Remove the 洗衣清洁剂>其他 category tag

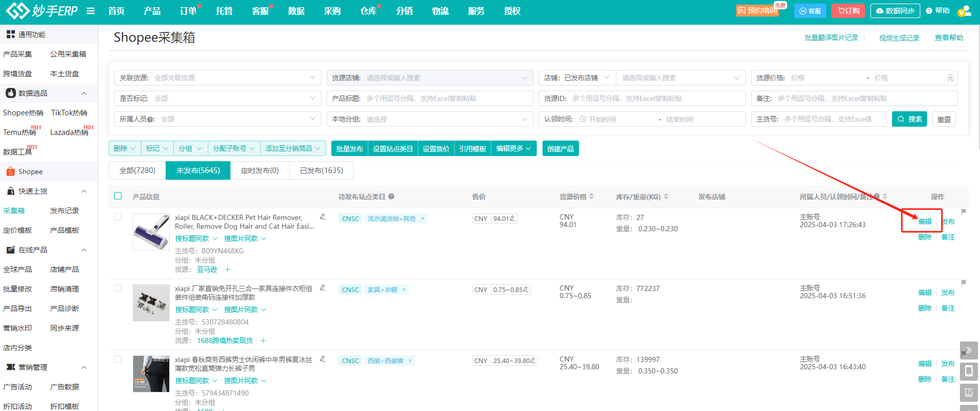tap(422, 218)
